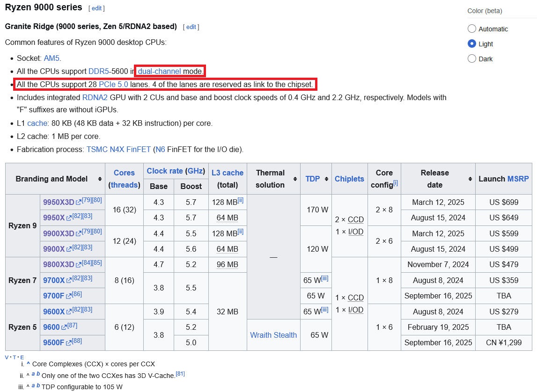Screen dimensions: 537x392
Task: Open footnote [iii] beside 9700X TDP
Action: tap(324, 278)
